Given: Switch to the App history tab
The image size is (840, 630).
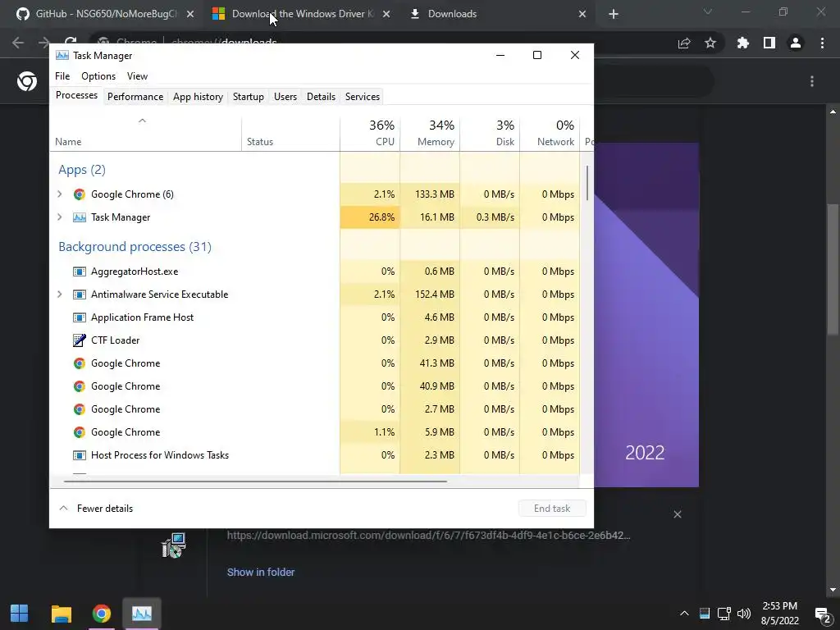Looking at the screenshot, I should [198, 97].
